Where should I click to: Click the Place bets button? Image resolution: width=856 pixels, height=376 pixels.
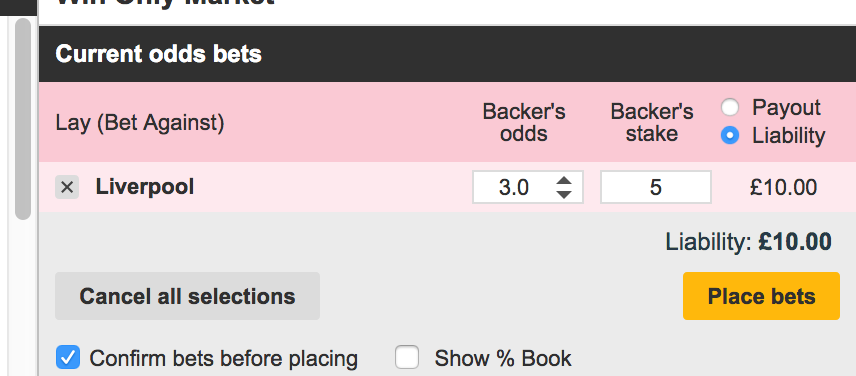pyautogui.click(x=761, y=296)
